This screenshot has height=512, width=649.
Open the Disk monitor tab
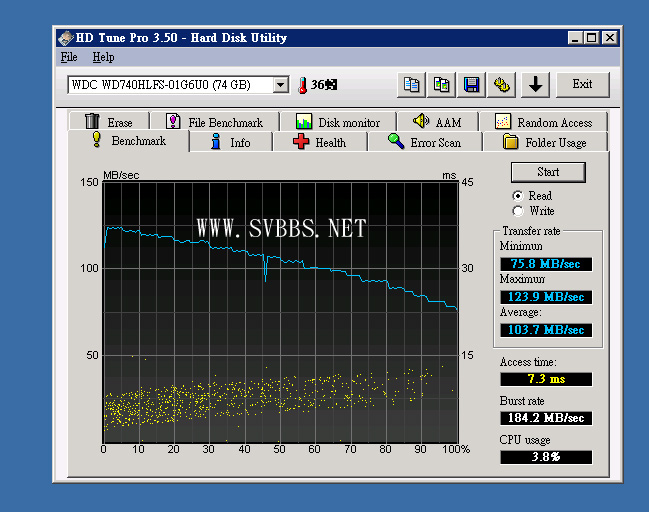click(338, 122)
